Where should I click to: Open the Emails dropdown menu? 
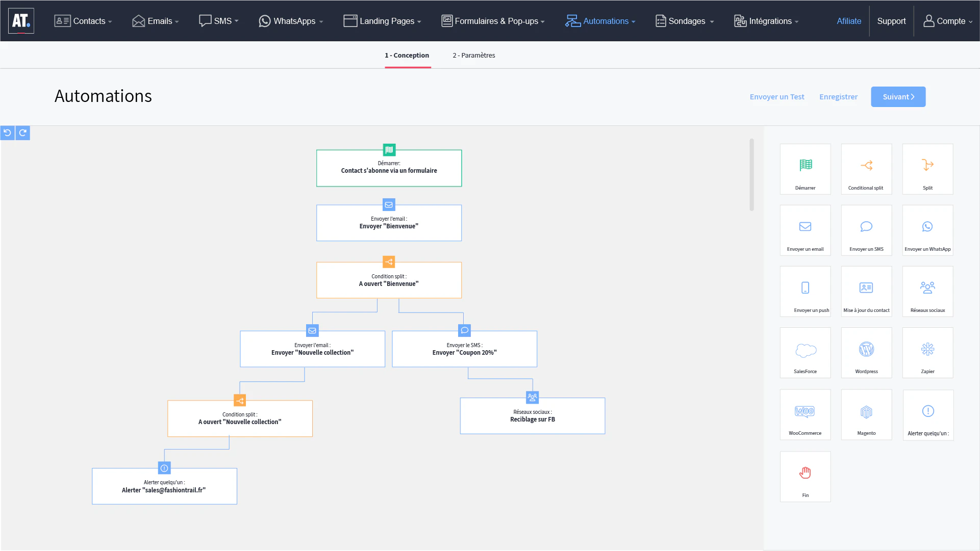click(156, 21)
